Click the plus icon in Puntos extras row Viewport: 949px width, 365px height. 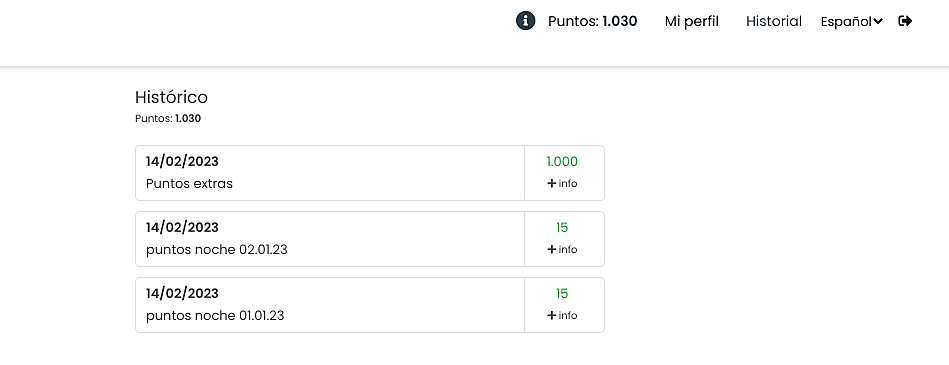tap(551, 183)
